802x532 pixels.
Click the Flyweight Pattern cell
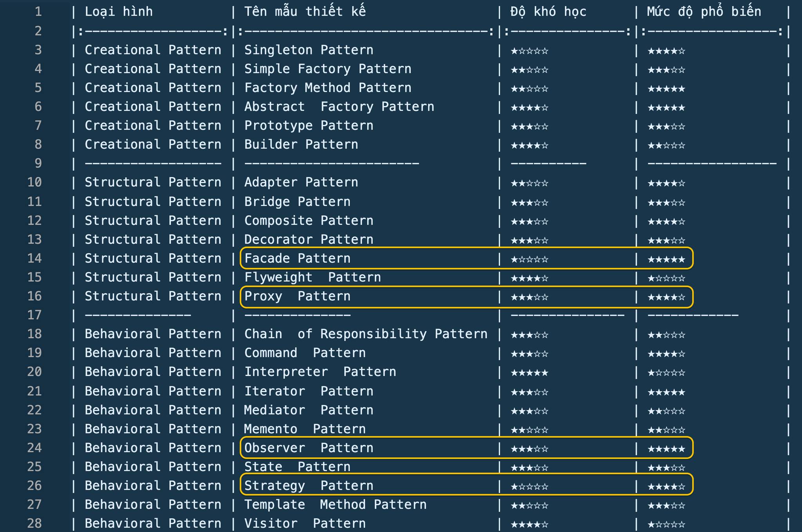(x=312, y=277)
